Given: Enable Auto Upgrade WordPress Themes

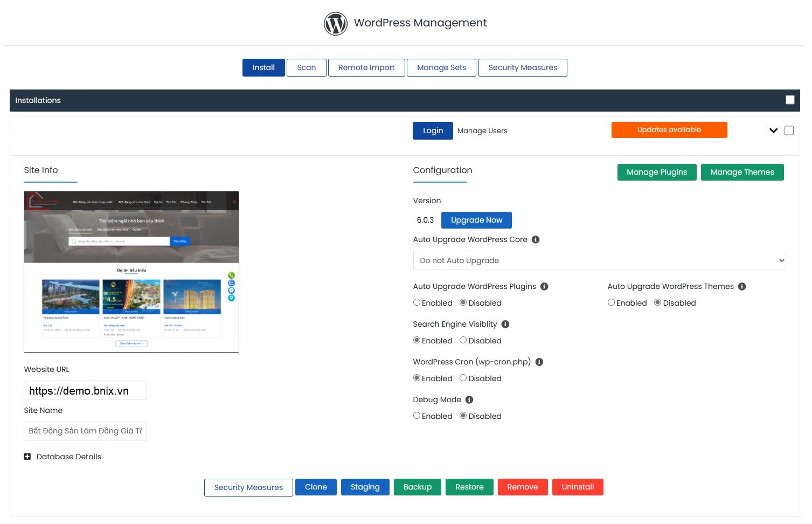Looking at the screenshot, I should 611,302.
